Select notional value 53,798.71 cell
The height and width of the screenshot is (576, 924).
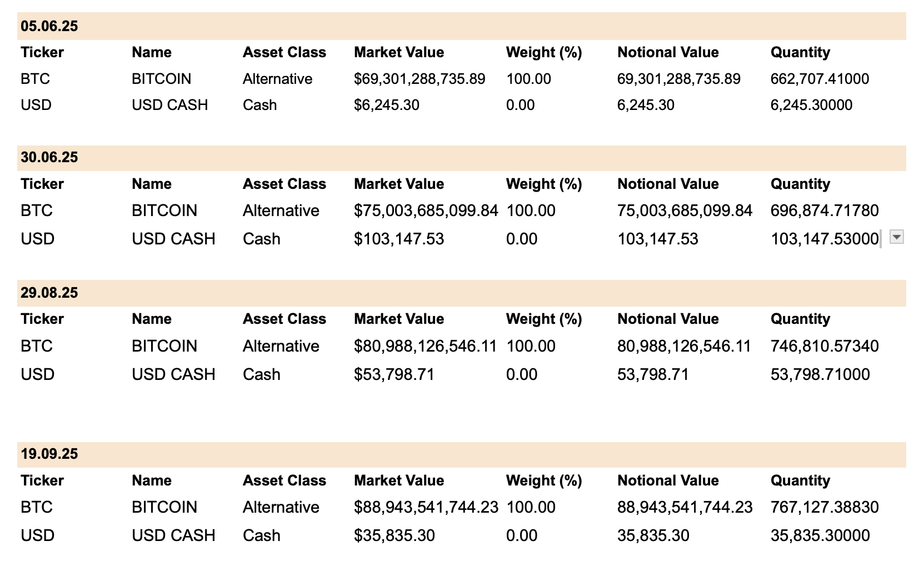[x=653, y=374]
